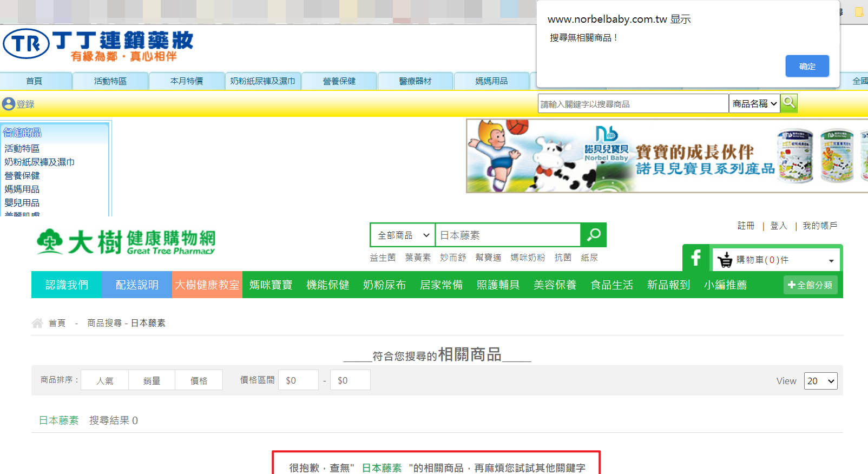Screen dimensions: 868x474
Task: Click the 登錄 user avatar icon
Action: click(x=8, y=104)
